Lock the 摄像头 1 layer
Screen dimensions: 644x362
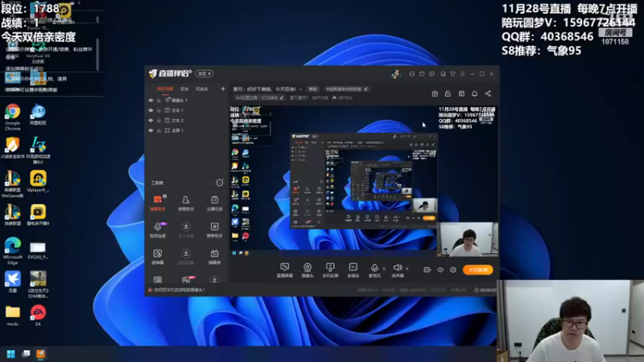pos(159,100)
